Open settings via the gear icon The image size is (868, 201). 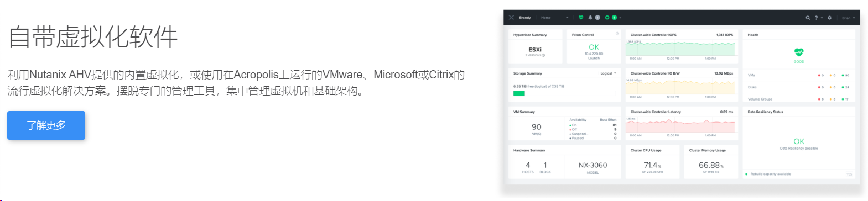point(829,18)
